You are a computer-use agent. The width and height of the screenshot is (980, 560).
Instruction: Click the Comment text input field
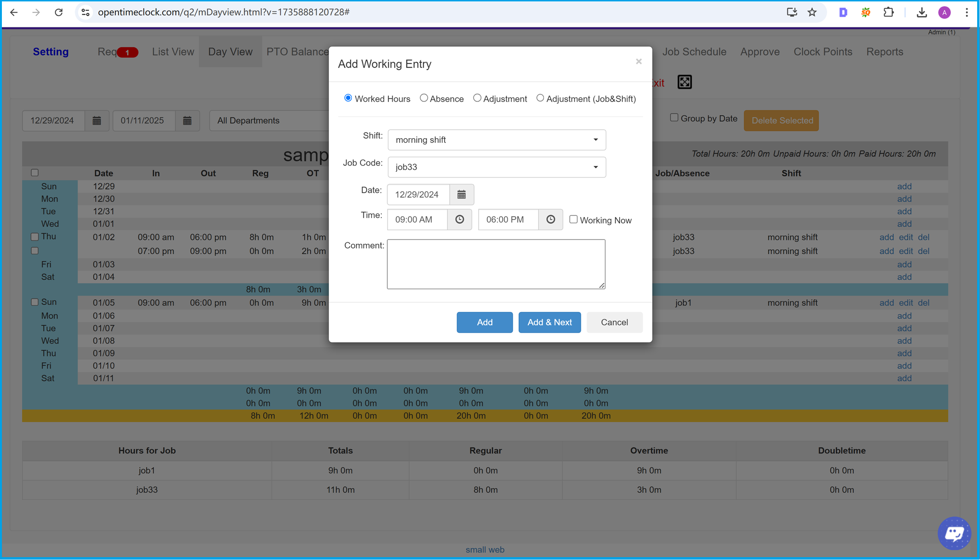(497, 264)
